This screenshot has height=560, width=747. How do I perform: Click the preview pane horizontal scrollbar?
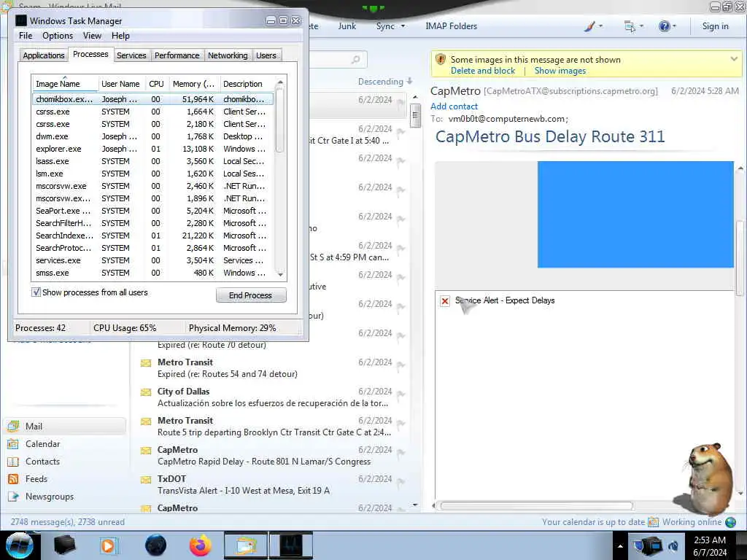click(536, 506)
